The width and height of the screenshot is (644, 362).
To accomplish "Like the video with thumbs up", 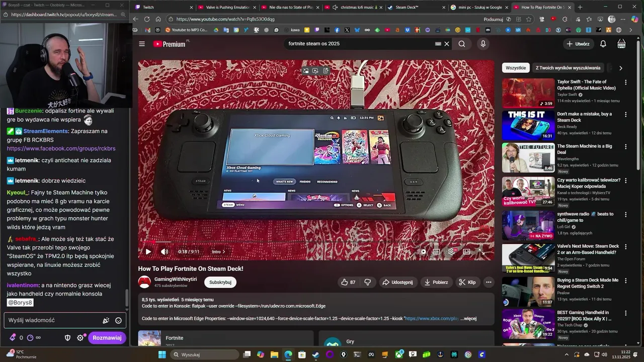I will click(348, 282).
